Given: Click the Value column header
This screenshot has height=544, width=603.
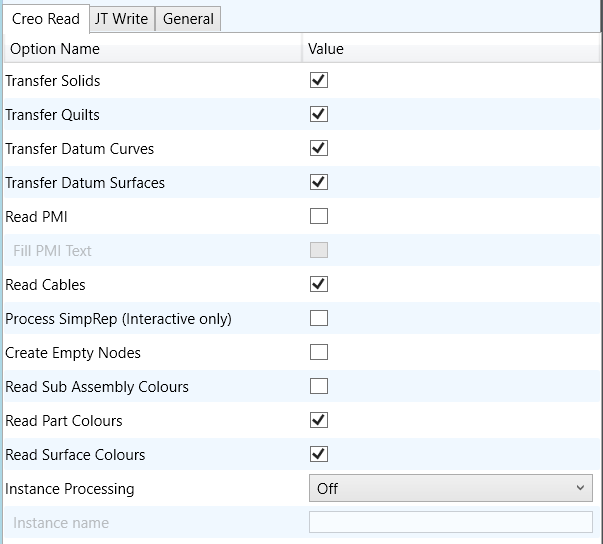Looking at the screenshot, I should [451, 49].
